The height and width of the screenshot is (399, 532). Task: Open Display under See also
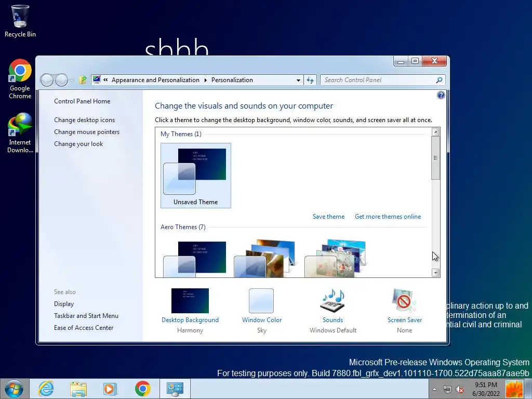tap(64, 304)
